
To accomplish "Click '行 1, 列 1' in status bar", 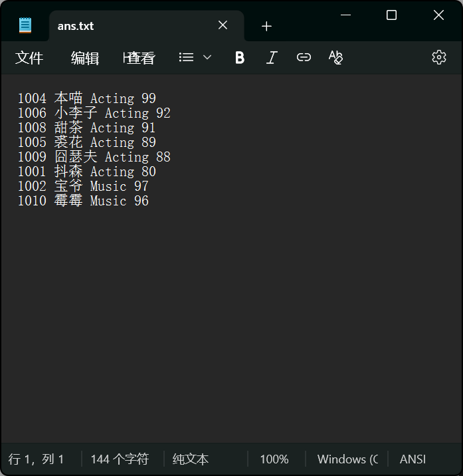I will [x=36, y=459].
